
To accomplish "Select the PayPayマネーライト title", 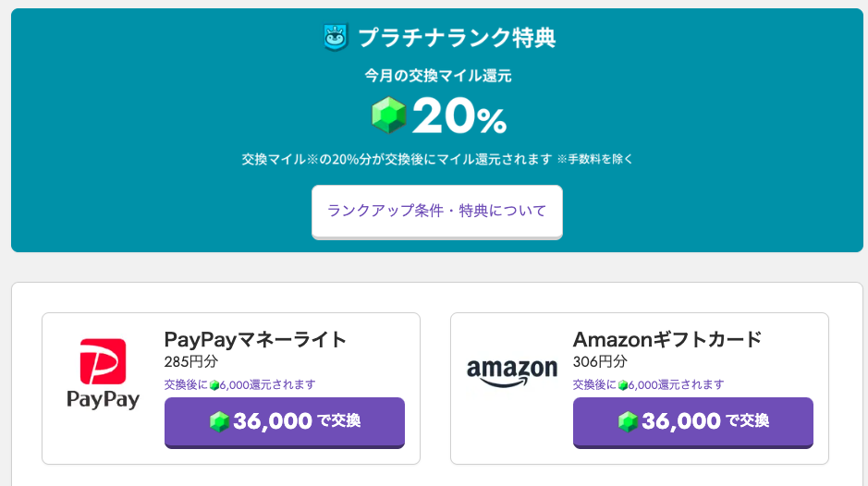I will point(255,339).
